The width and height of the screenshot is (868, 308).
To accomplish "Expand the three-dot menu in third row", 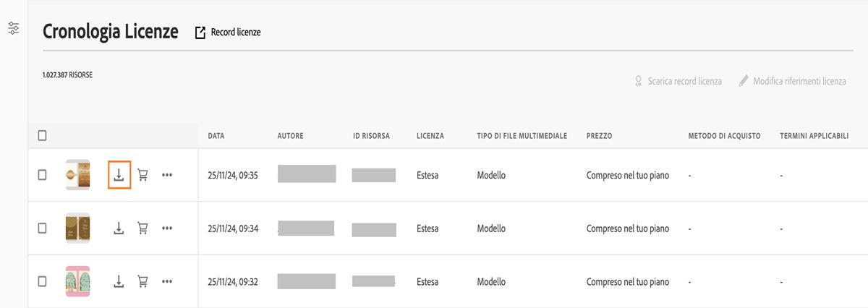I will click(x=167, y=281).
